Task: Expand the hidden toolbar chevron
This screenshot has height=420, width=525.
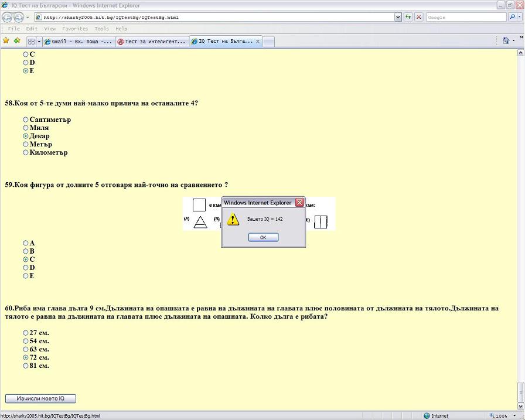Action: click(521, 37)
